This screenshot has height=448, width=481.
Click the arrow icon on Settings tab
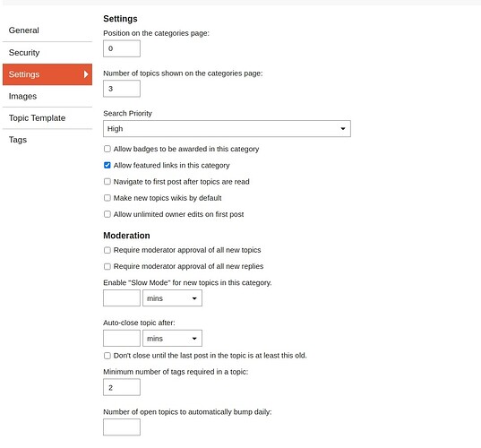coord(86,74)
